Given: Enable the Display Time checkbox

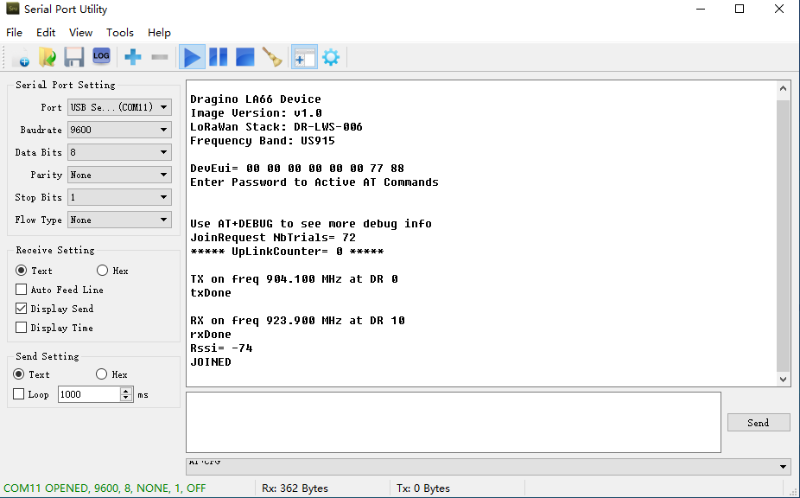Looking at the screenshot, I should click(x=21, y=327).
